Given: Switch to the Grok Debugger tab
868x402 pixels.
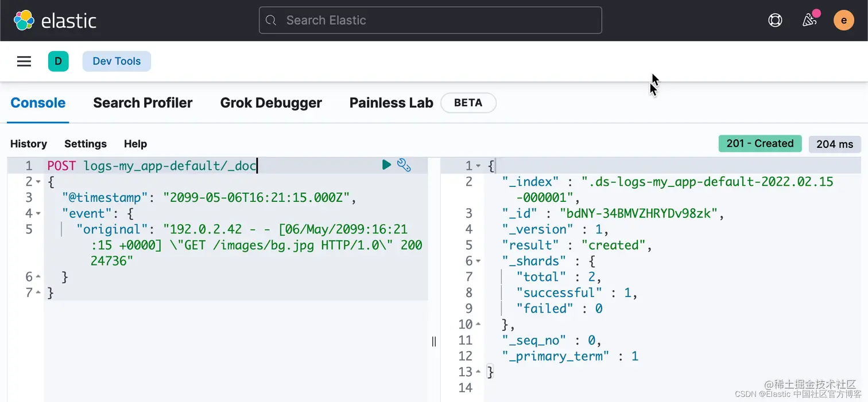Looking at the screenshot, I should click(271, 103).
